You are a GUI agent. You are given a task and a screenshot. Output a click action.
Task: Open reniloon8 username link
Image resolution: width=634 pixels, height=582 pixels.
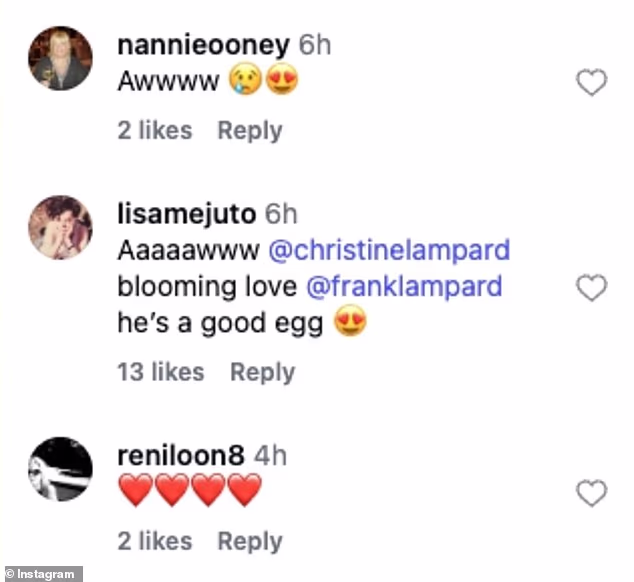pyautogui.click(x=181, y=455)
